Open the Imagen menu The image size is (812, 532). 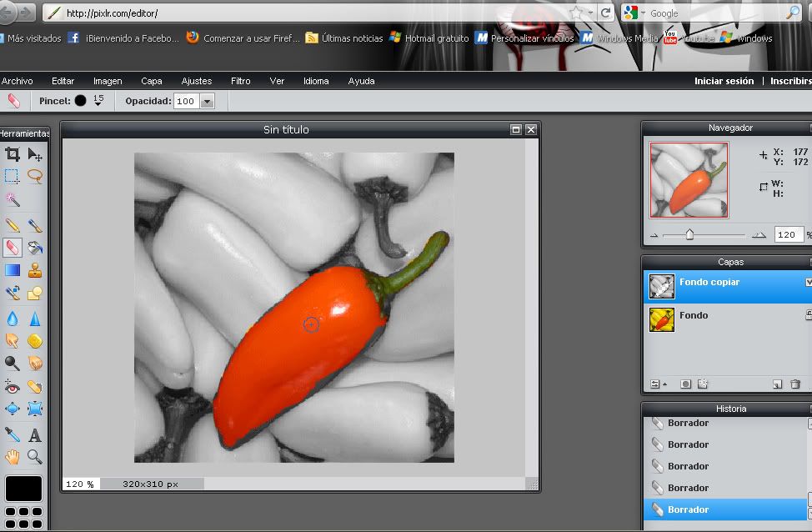click(108, 81)
